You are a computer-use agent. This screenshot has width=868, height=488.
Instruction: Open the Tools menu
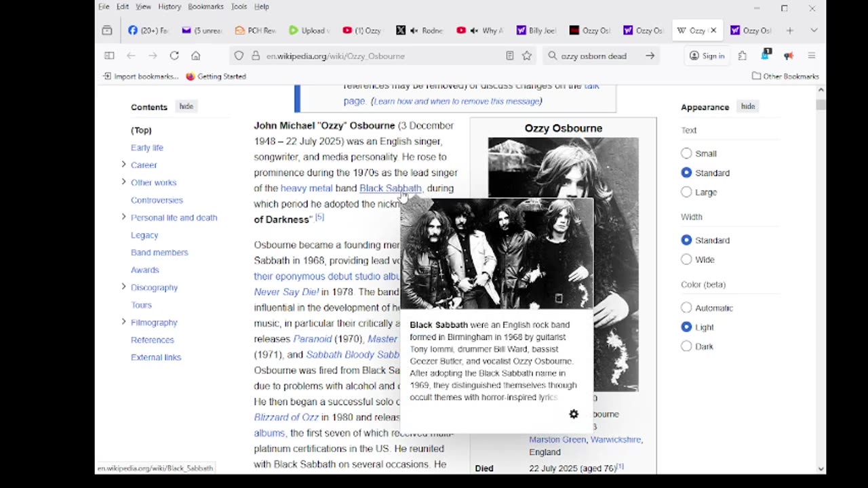(x=239, y=7)
